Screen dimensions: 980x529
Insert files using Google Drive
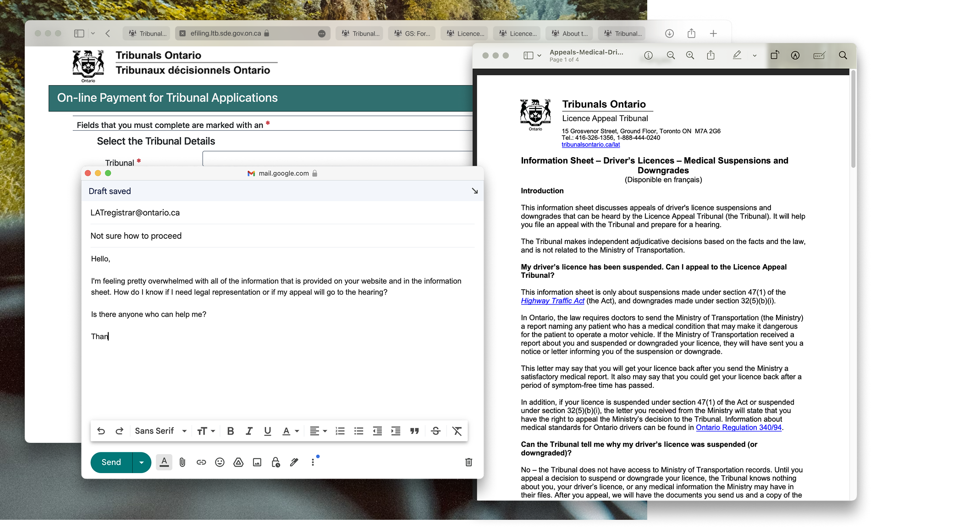point(238,462)
